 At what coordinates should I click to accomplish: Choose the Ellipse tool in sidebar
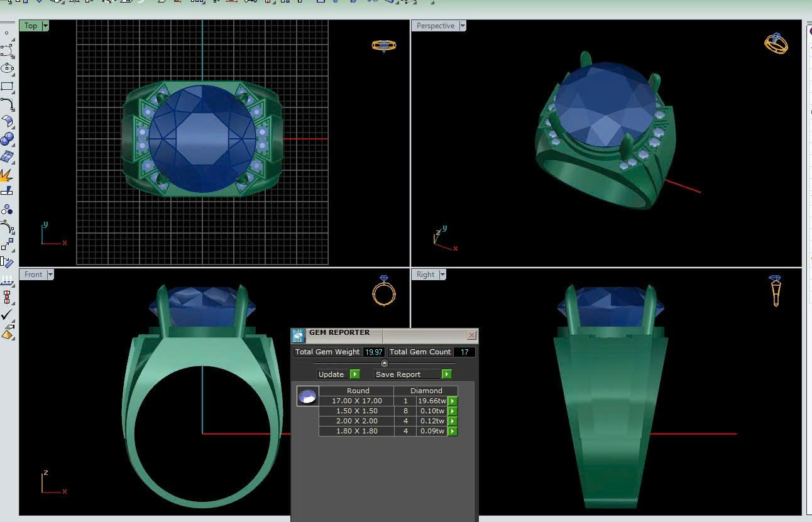pyautogui.click(x=7, y=68)
